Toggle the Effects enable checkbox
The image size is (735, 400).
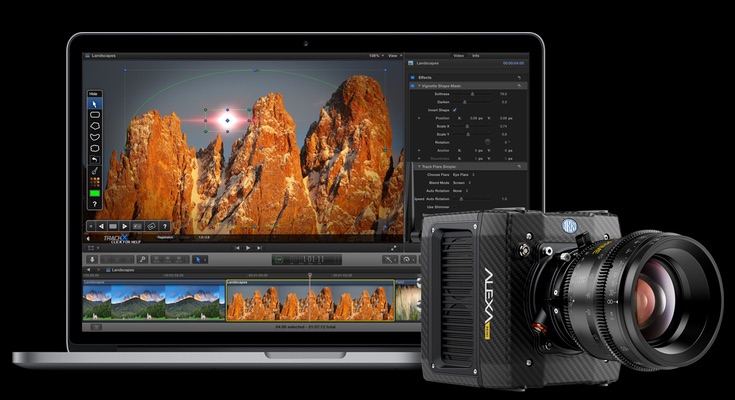click(412, 77)
